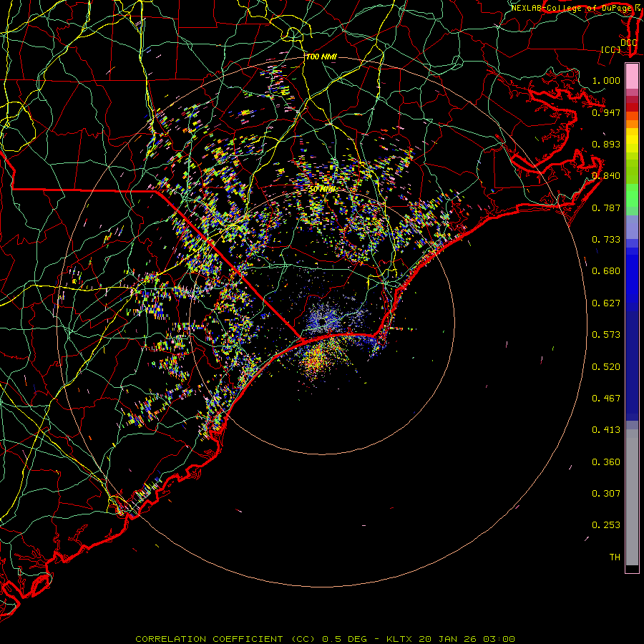
Task: Pick the red color bar segment near 0.947
Action: (632, 107)
